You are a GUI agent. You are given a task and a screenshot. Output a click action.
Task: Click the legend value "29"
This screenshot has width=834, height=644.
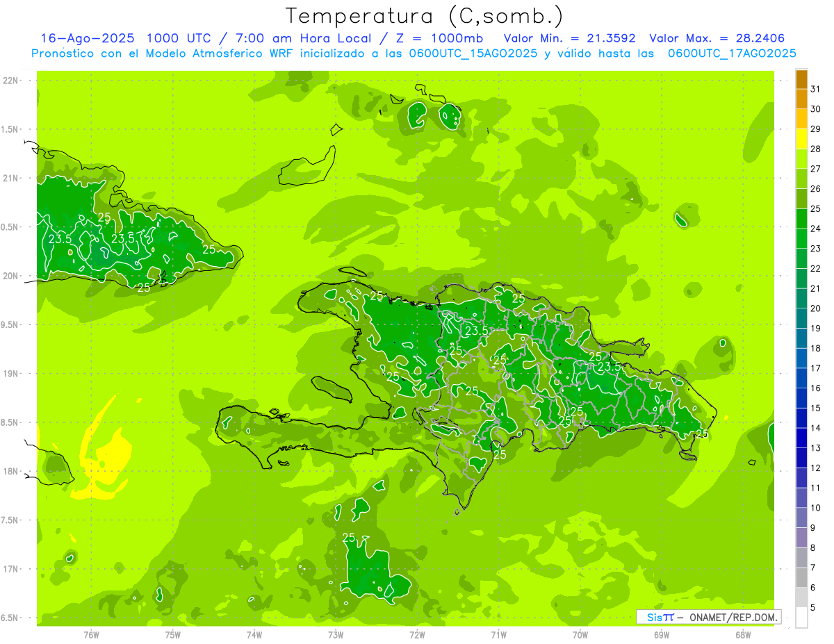click(x=816, y=129)
